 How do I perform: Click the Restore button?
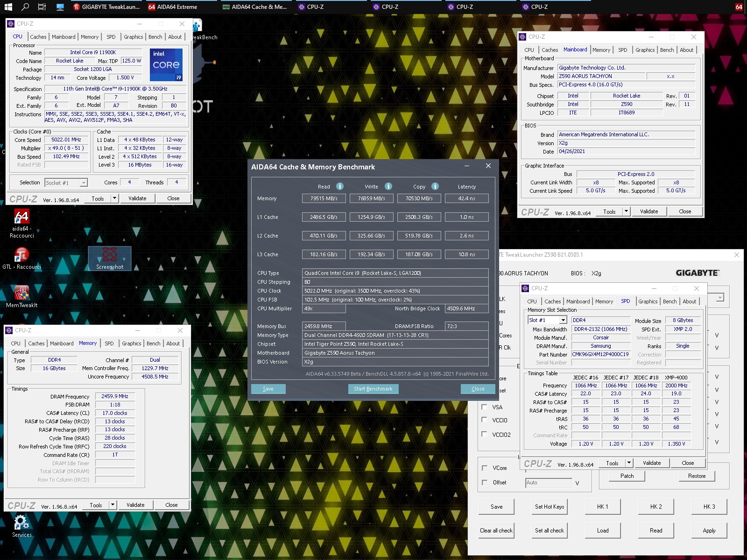click(697, 476)
